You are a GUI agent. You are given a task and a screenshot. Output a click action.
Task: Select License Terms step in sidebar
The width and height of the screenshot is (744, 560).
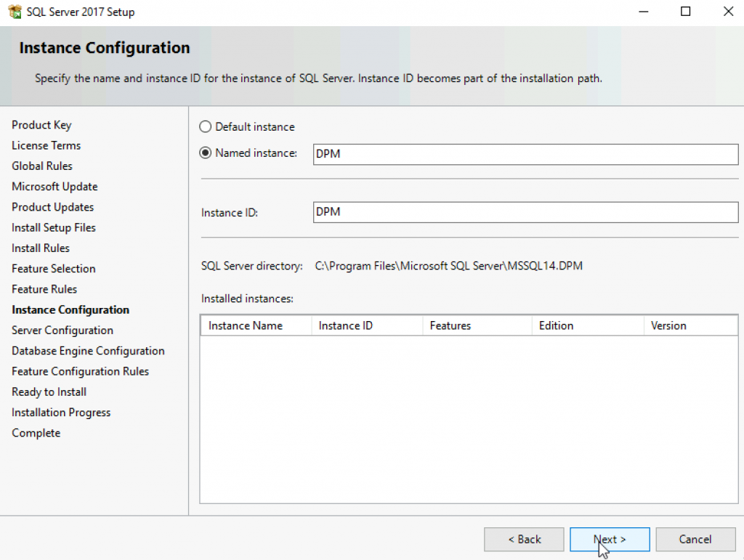pos(46,145)
